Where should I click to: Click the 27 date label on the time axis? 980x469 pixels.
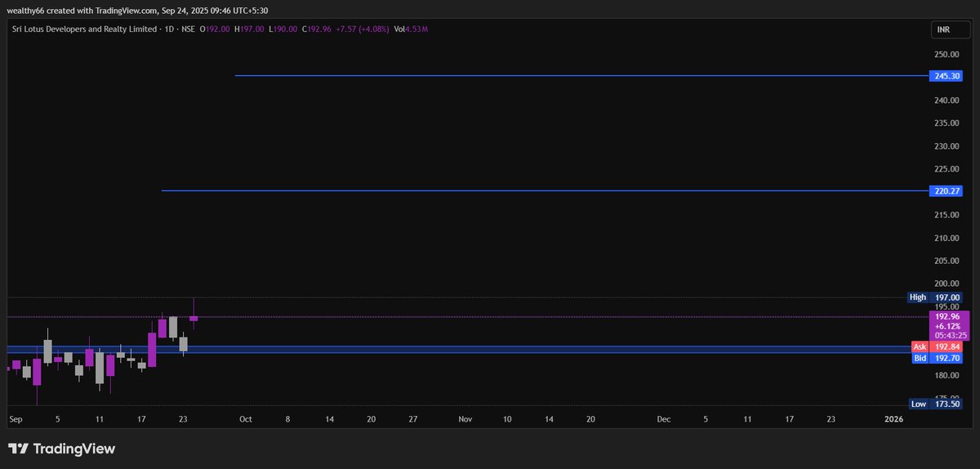(413, 419)
